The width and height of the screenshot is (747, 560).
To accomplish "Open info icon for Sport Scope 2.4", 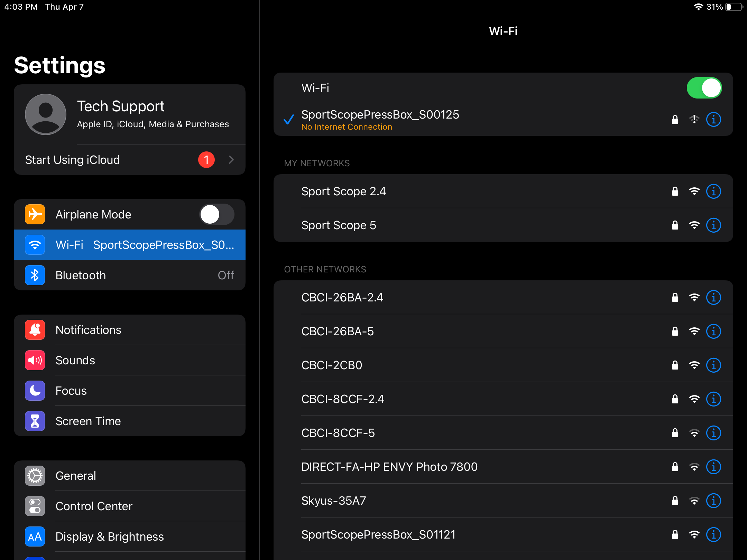I will 713,191.
